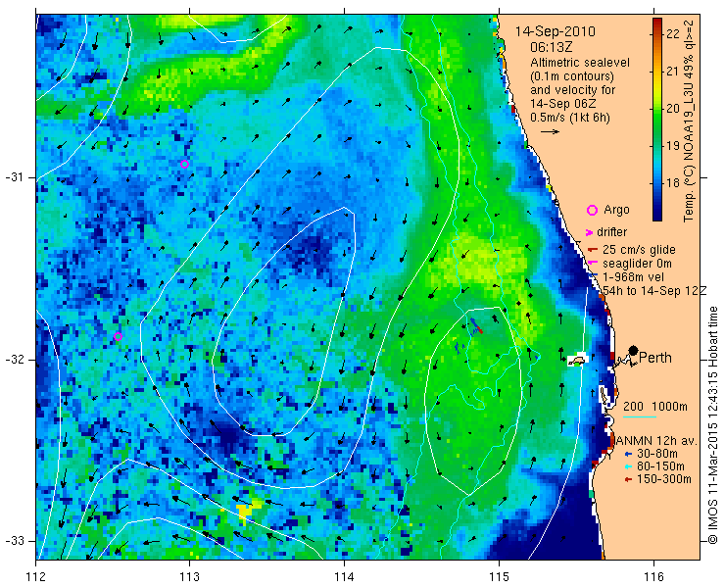Click the magenta drifter symbol in legend
The image size is (725, 588).
(x=590, y=232)
